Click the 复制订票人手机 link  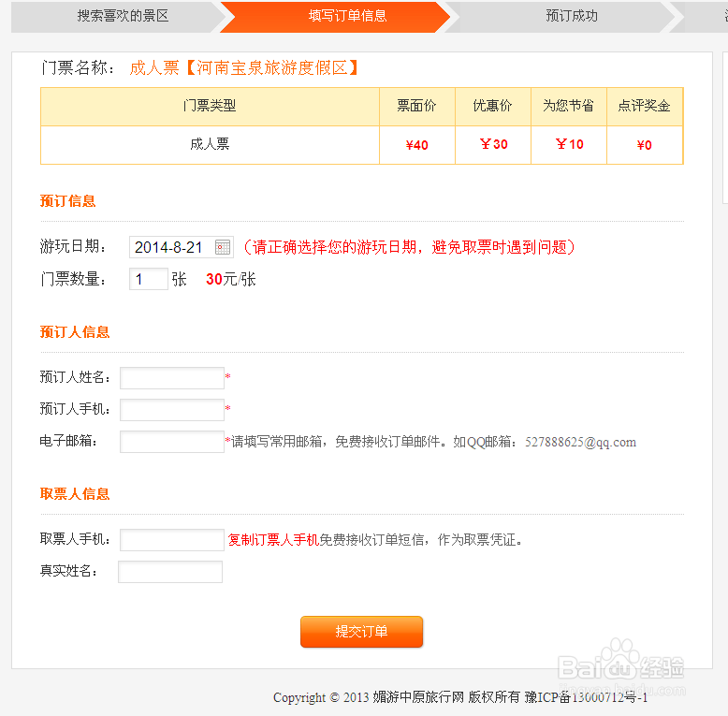(273, 539)
